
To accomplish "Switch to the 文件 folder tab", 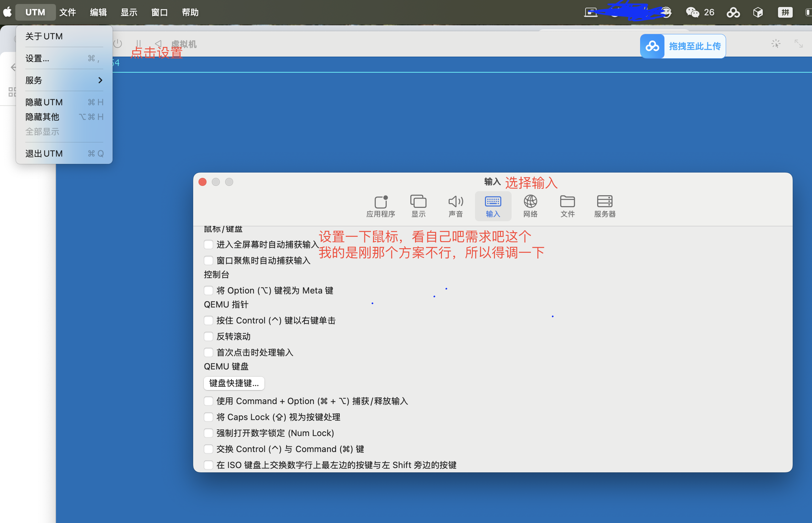I will pyautogui.click(x=568, y=206).
